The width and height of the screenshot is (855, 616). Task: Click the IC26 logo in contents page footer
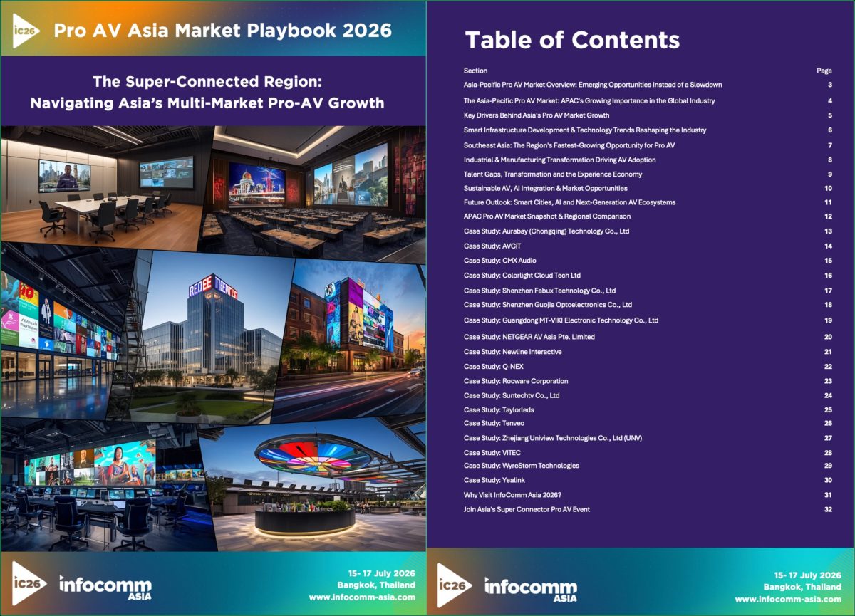click(x=455, y=585)
